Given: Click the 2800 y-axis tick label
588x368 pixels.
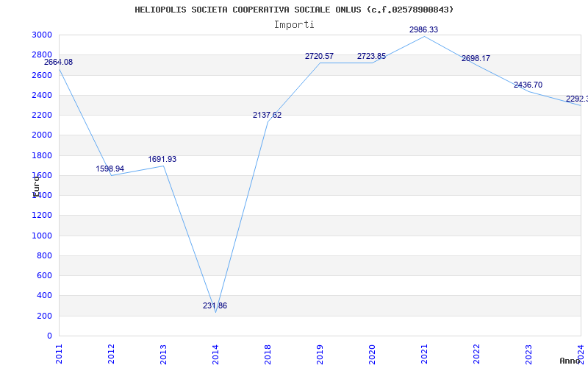Looking at the screenshot, I should pyautogui.click(x=42, y=55).
